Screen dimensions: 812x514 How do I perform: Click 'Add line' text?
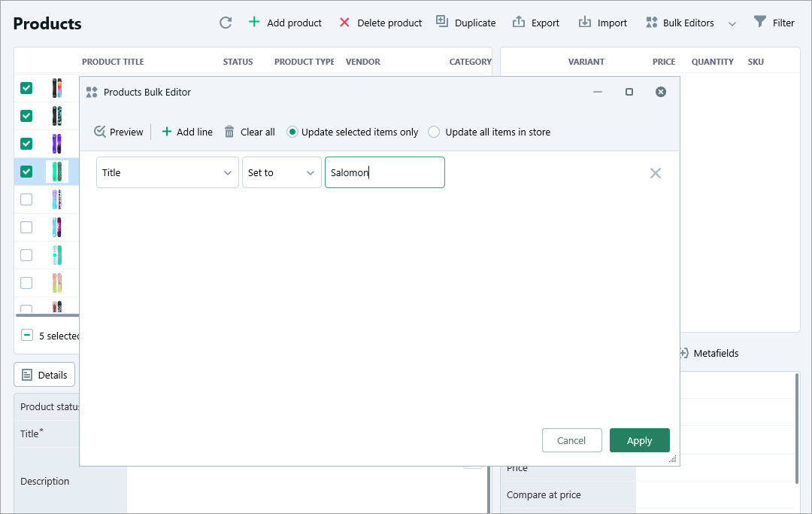click(x=195, y=132)
